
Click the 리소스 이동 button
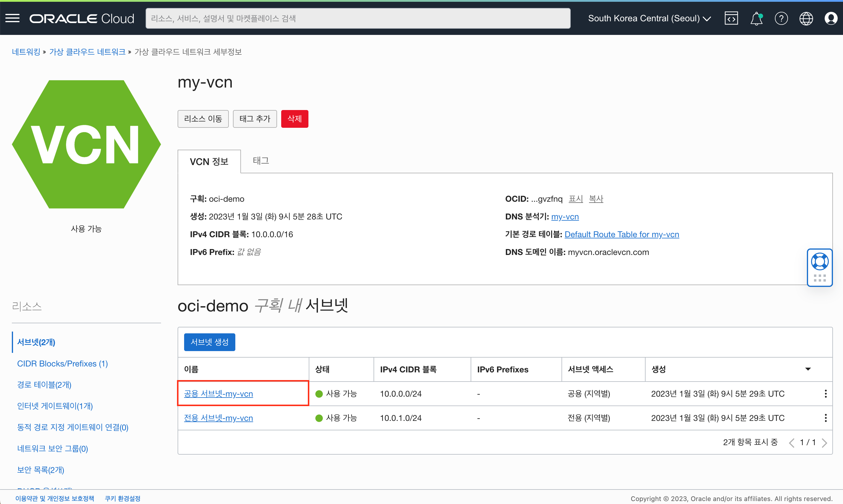(x=203, y=119)
